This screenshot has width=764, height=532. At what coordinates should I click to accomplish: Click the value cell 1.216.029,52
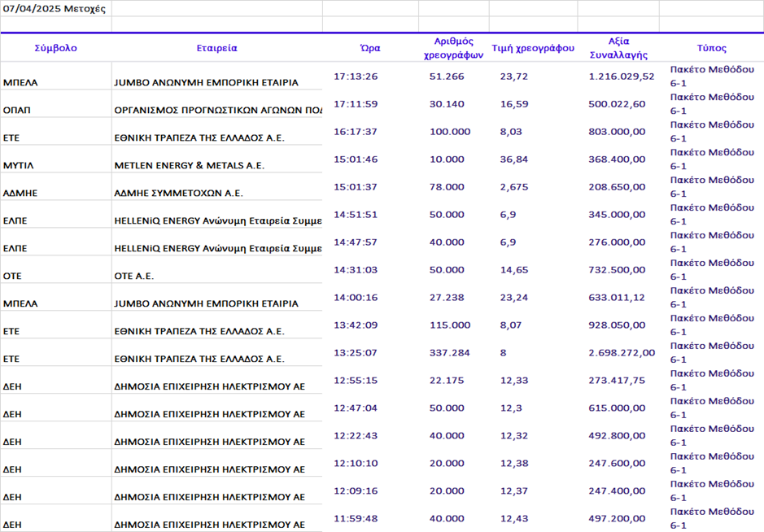pos(621,76)
